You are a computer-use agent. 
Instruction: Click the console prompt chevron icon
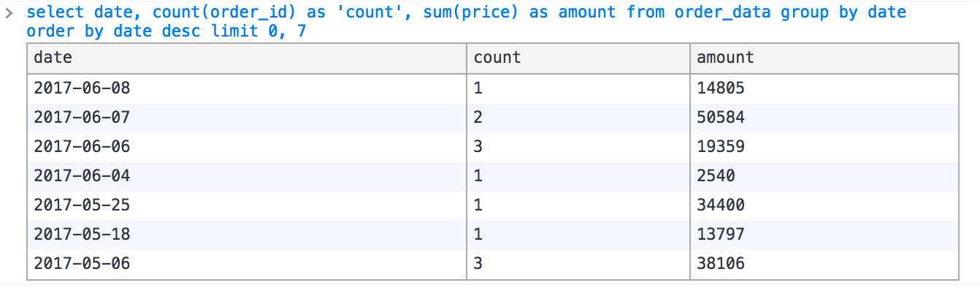pos(9,13)
